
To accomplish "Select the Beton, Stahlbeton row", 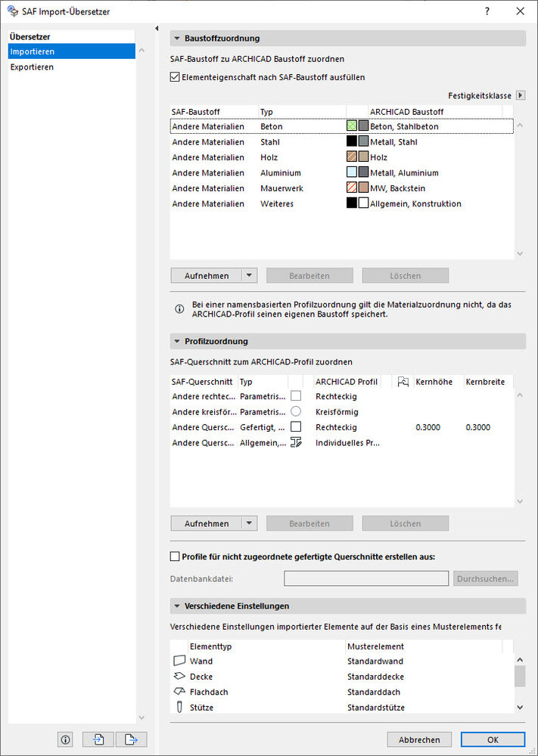I will 341,126.
